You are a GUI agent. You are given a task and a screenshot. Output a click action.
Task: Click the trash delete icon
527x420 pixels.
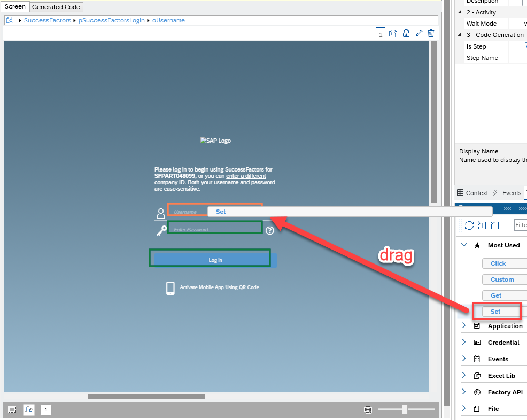[431, 33]
